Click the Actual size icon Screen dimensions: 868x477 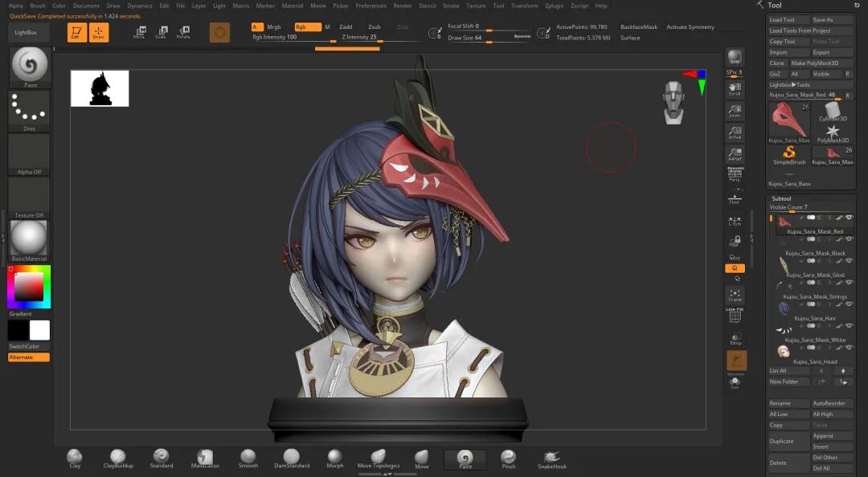pyautogui.click(x=735, y=132)
